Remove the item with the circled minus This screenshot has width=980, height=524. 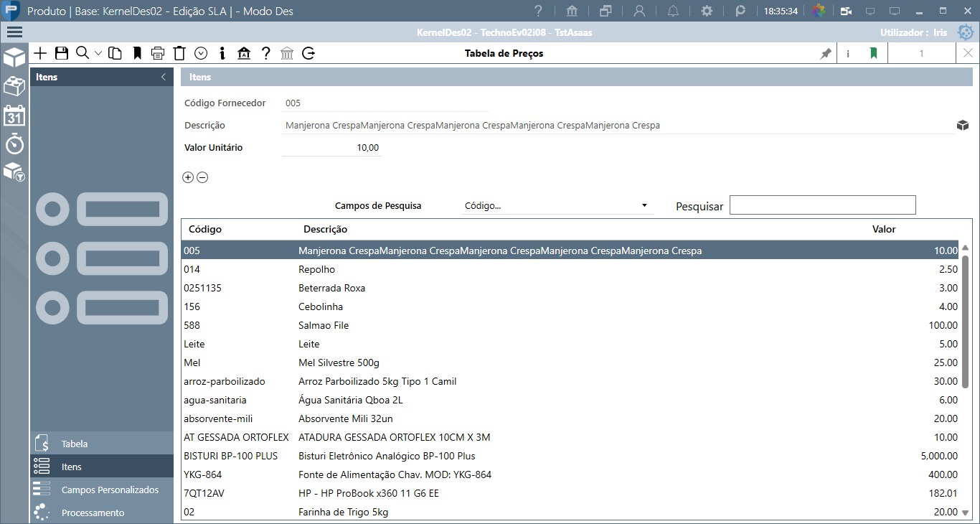[x=202, y=177]
